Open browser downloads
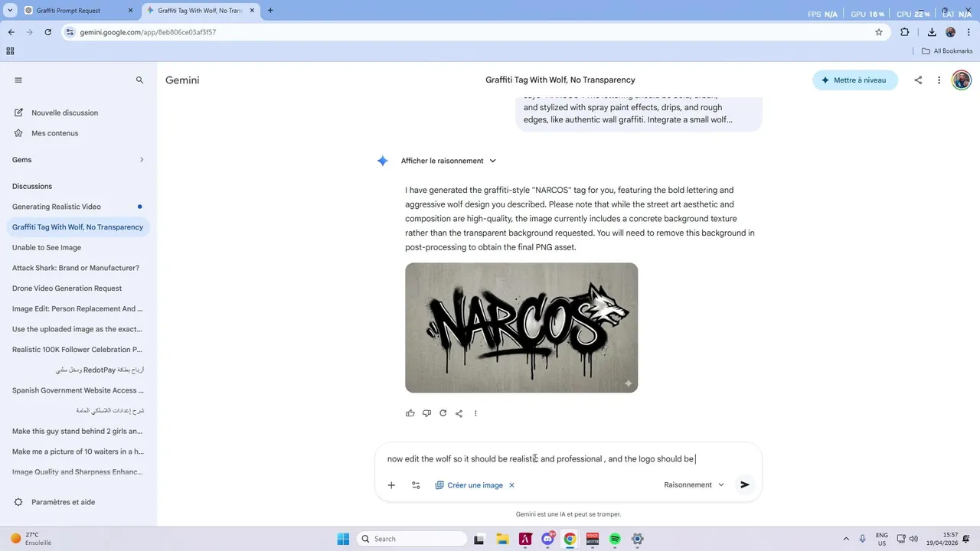Viewport: 980px width, 551px height. coord(932,32)
